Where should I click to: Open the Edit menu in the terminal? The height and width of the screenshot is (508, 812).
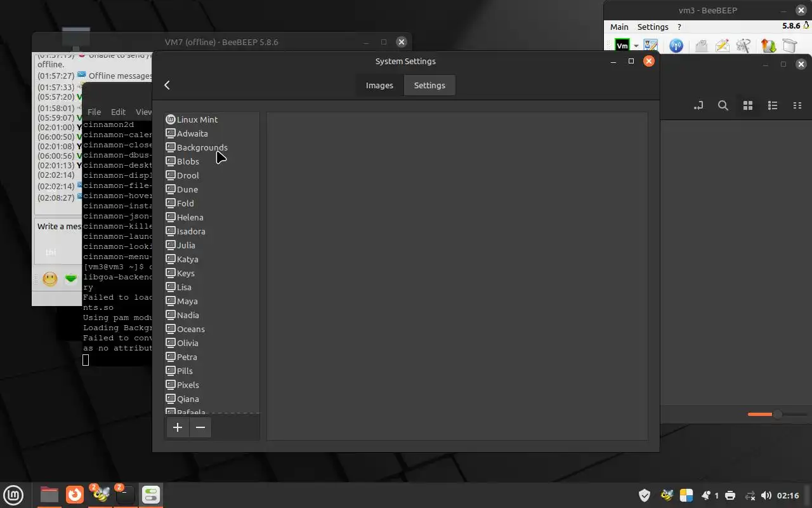(118, 112)
